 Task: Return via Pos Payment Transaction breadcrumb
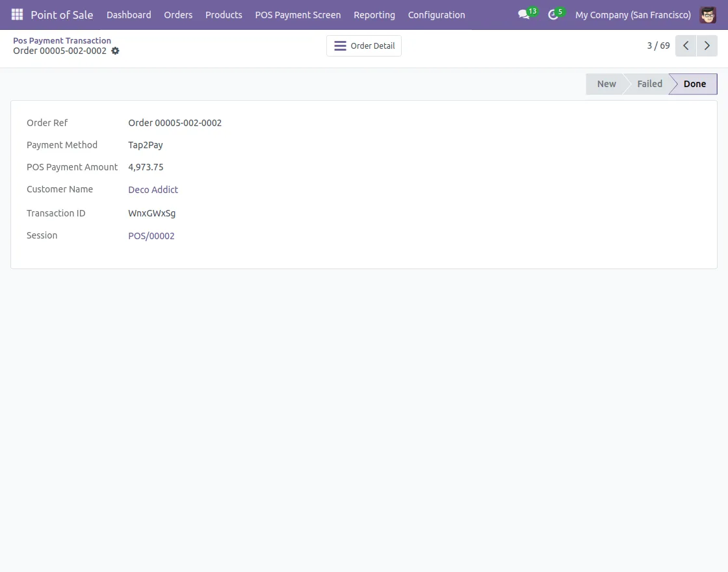[x=62, y=40]
